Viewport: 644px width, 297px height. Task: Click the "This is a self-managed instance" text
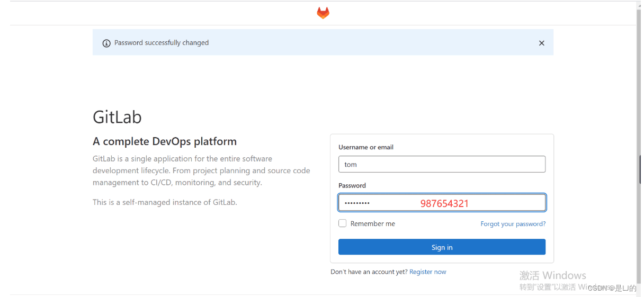[x=165, y=202]
